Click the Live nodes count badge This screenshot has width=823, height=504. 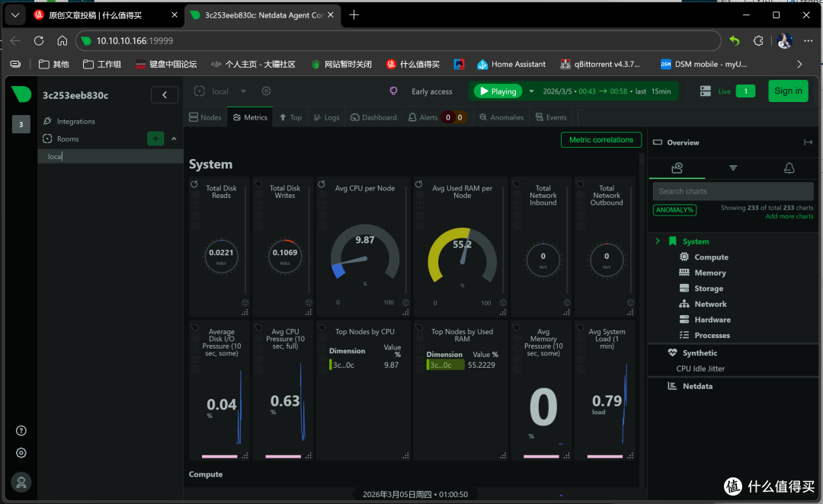[x=745, y=91]
